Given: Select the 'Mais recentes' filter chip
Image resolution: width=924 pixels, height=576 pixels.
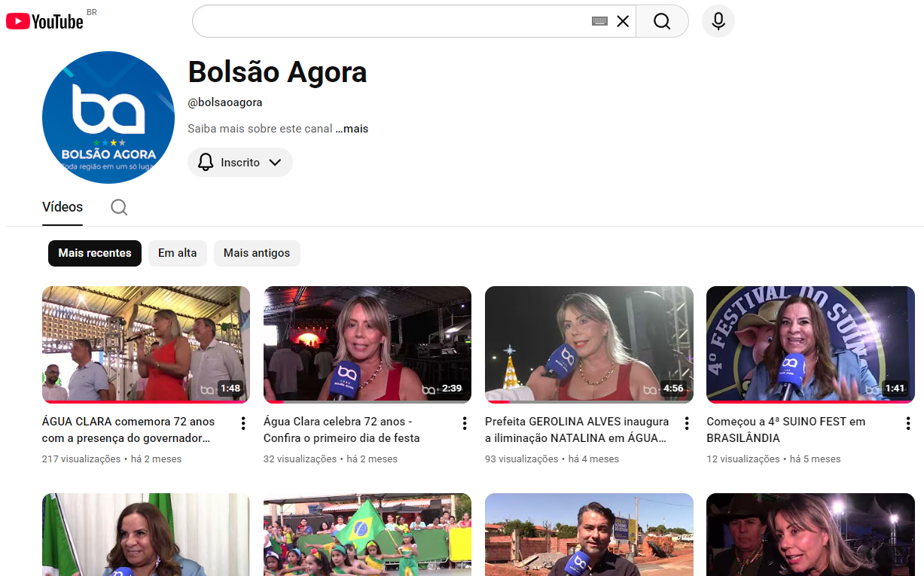Looking at the screenshot, I should 95,253.
